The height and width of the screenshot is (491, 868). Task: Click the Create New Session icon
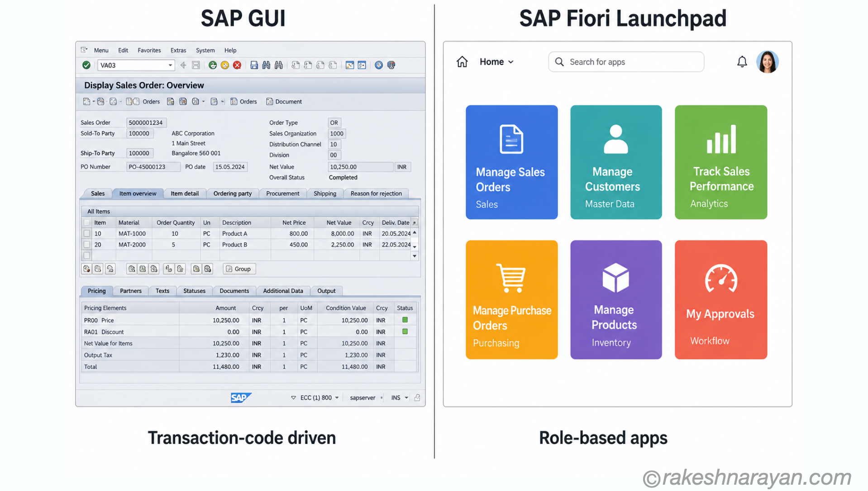350,65
